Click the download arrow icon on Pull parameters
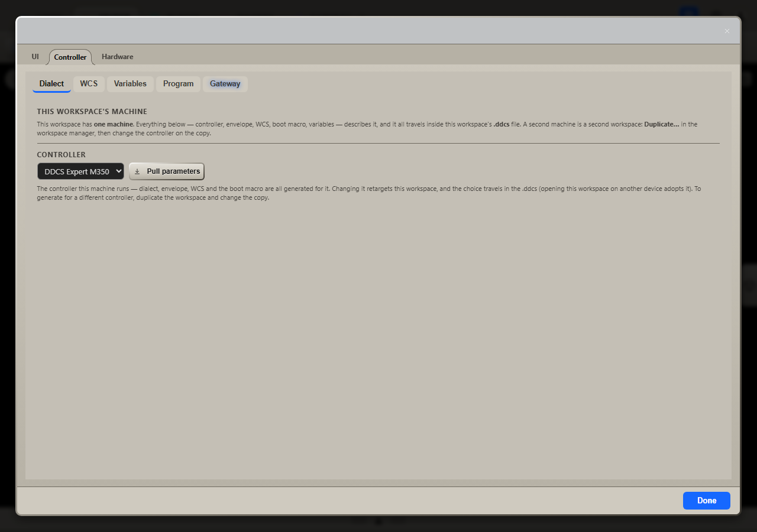The height and width of the screenshot is (532, 757). [x=137, y=171]
